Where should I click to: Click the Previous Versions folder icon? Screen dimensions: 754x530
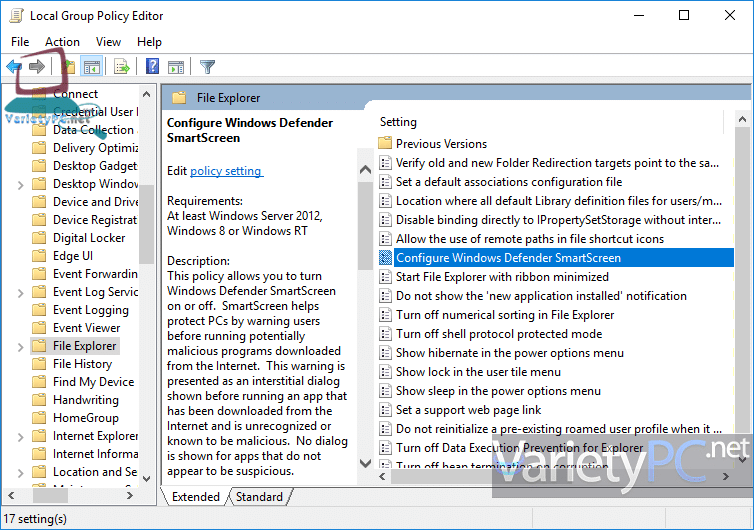(x=385, y=143)
